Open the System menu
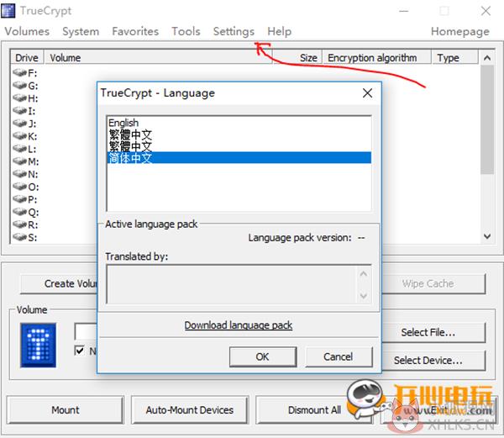Screen dimensions: 504x438 pos(81,31)
